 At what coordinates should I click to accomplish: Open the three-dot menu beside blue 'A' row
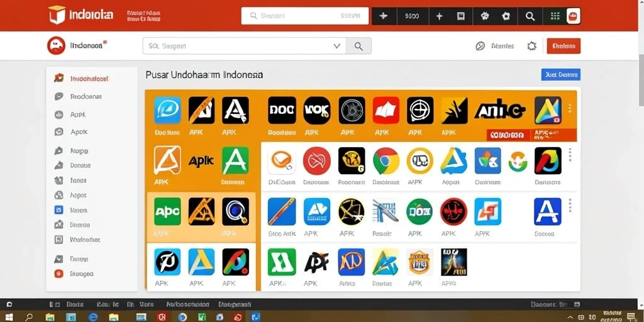coord(570,206)
